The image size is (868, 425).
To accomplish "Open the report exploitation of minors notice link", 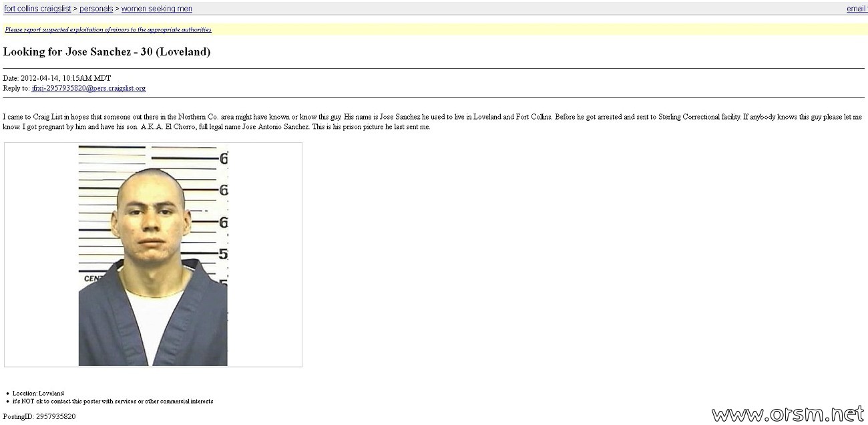I will pyautogui.click(x=108, y=29).
